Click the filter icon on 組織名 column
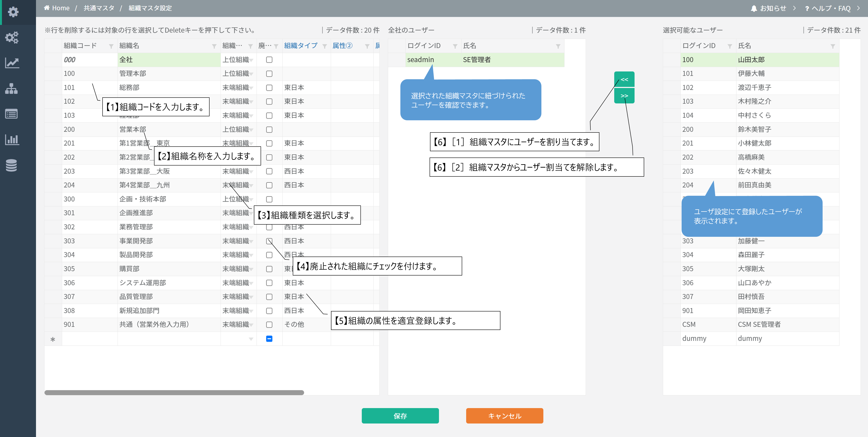868x437 pixels. click(x=214, y=46)
